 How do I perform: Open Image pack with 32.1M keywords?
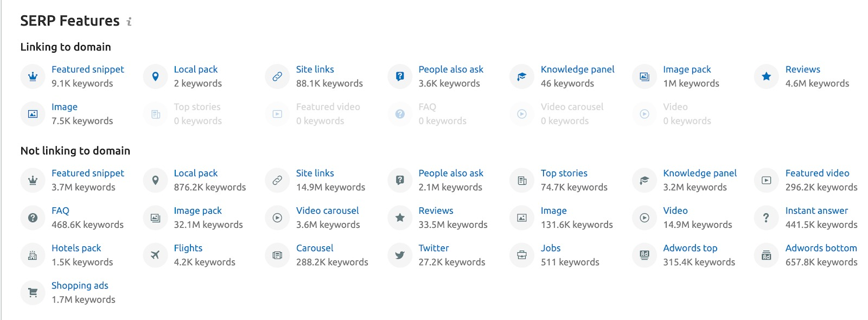197,210
